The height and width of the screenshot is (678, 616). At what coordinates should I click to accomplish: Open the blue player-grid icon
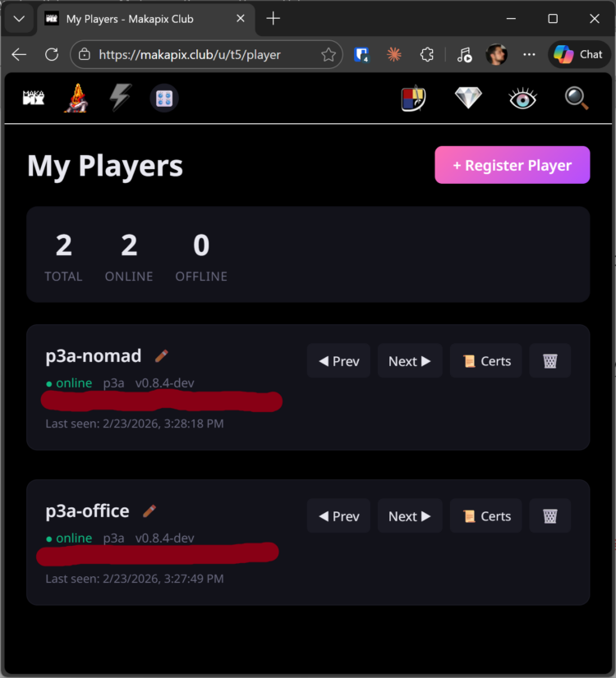164,98
